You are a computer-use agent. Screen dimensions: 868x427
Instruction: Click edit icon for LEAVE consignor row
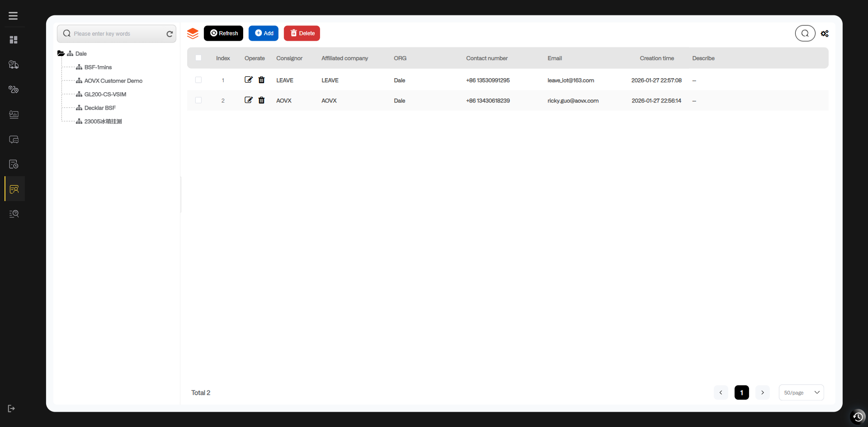coord(248,80)
